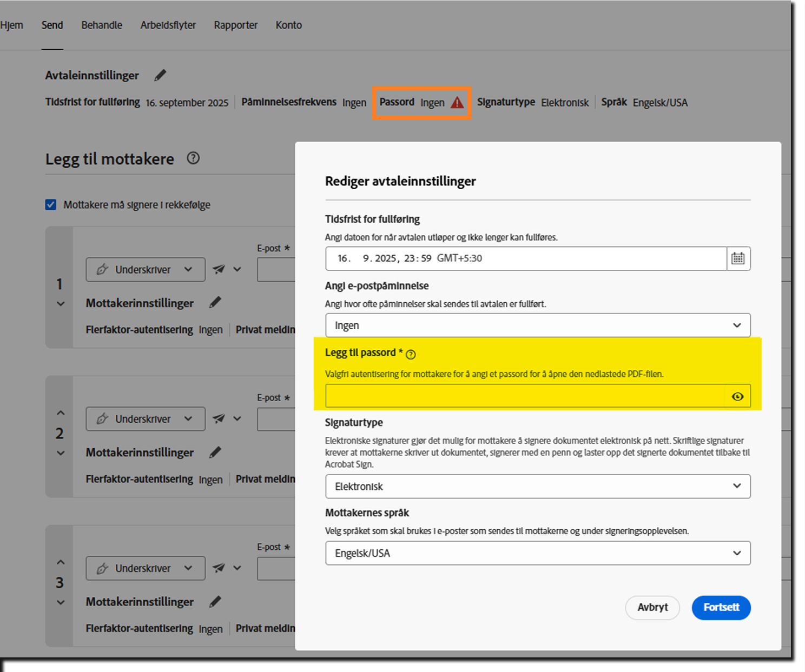Switch to the Behandle tab
Viewport: 805px width, 672px height.
[101, 25]
